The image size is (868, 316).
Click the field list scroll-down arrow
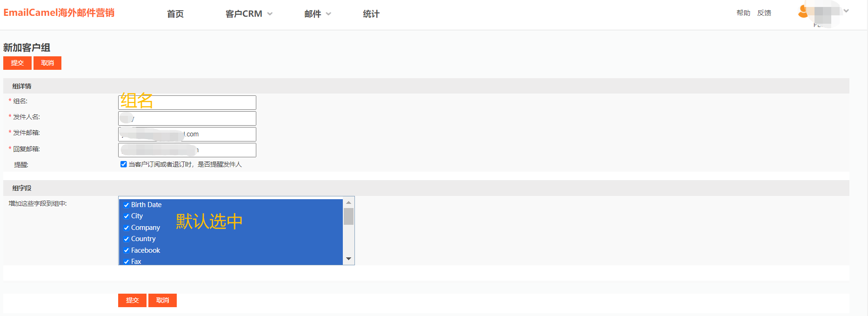[x=348, y=259]
